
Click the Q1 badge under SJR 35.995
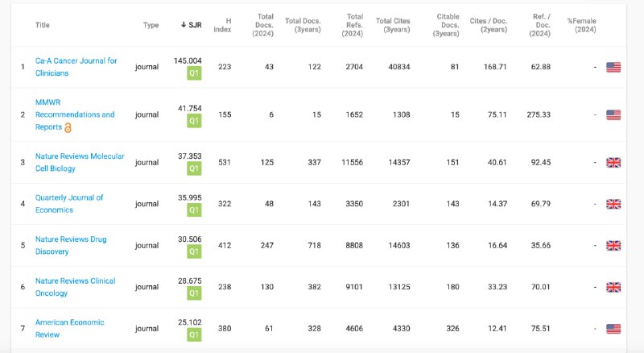194,210
